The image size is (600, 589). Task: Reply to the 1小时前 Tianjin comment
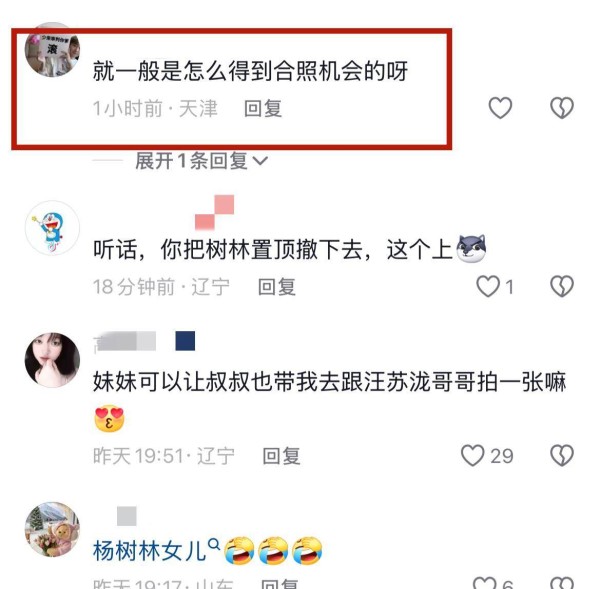(263, 108)
